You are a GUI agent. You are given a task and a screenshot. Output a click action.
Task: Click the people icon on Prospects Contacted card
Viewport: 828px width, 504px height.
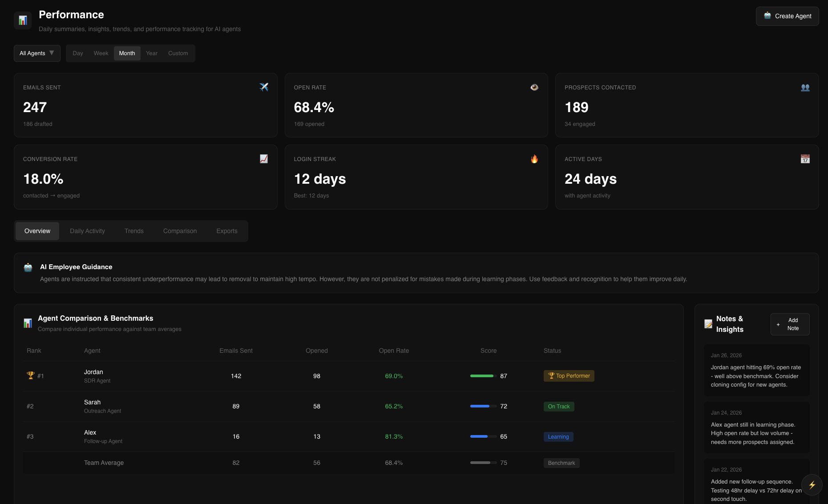[x=805, y=87]
